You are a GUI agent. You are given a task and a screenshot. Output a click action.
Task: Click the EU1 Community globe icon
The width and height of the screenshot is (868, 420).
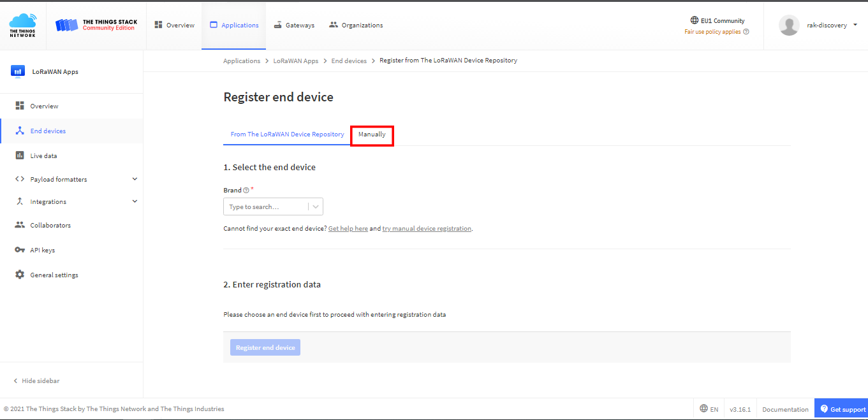click(695, 20)
